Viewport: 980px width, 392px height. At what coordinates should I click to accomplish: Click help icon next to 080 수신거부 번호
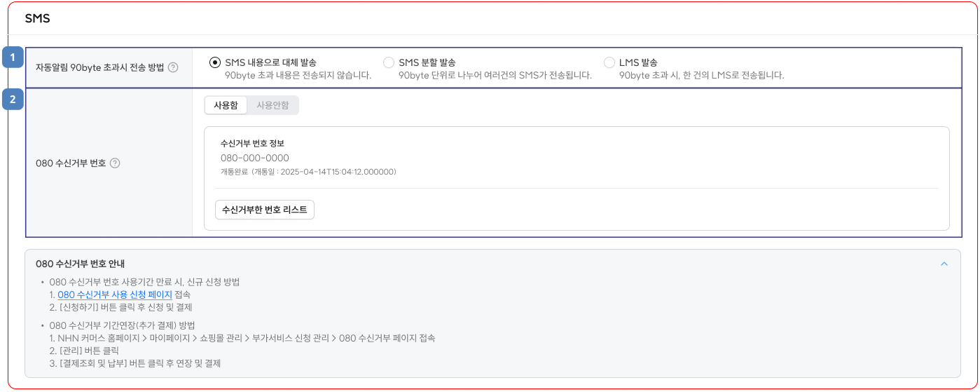pos(116,163)
